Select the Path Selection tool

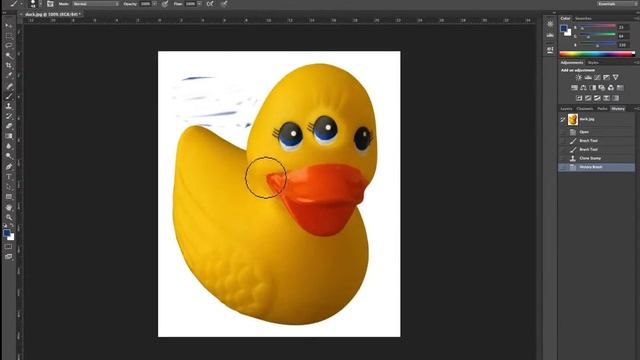tap(9, 187)
